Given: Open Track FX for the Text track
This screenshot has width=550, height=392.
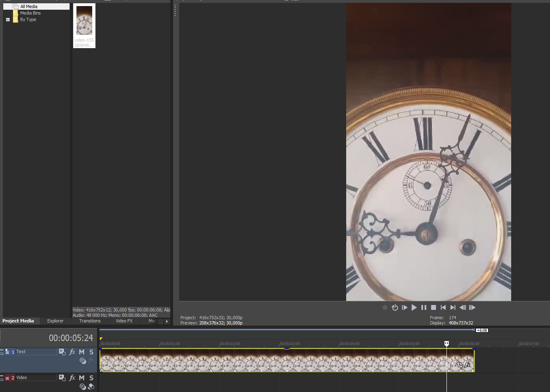Looking at the screenshot, I should pos(72,352).
